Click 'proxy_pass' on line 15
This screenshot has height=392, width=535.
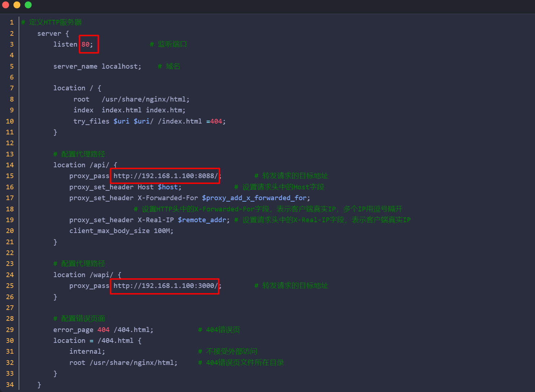[x=89, y=176]
